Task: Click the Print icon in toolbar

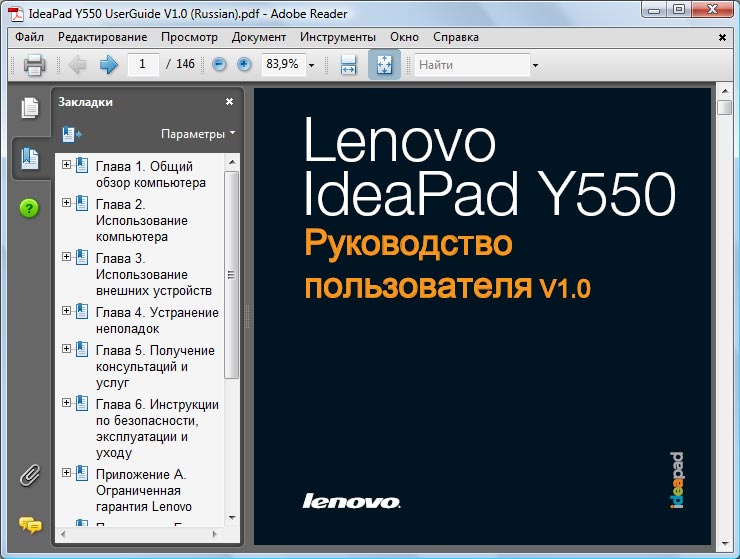Action: tap(34, 65)
